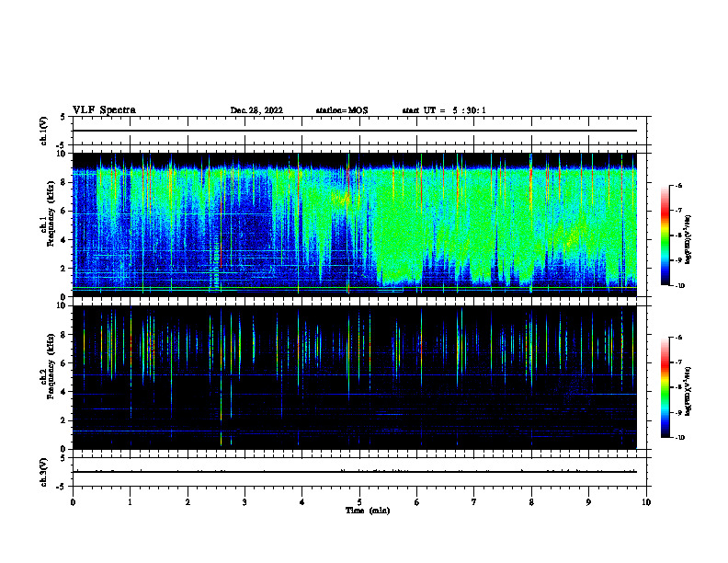The image size is (728, 563).
Task: Click time axis tick label "2"
Action: point(188,502)
